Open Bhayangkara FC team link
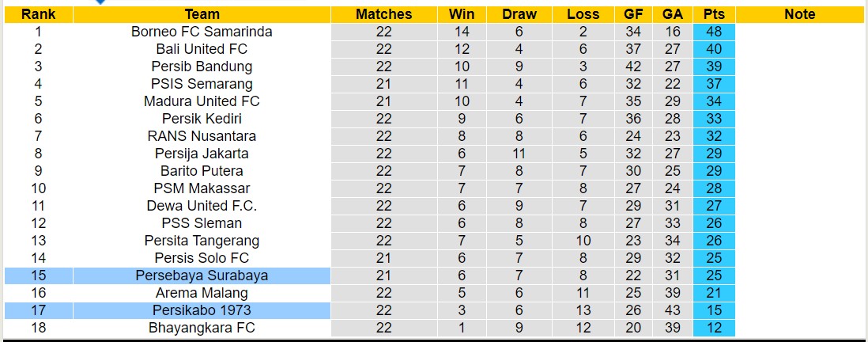The height and width of the screenshot is (342, 868). click(x=202, y=328)
